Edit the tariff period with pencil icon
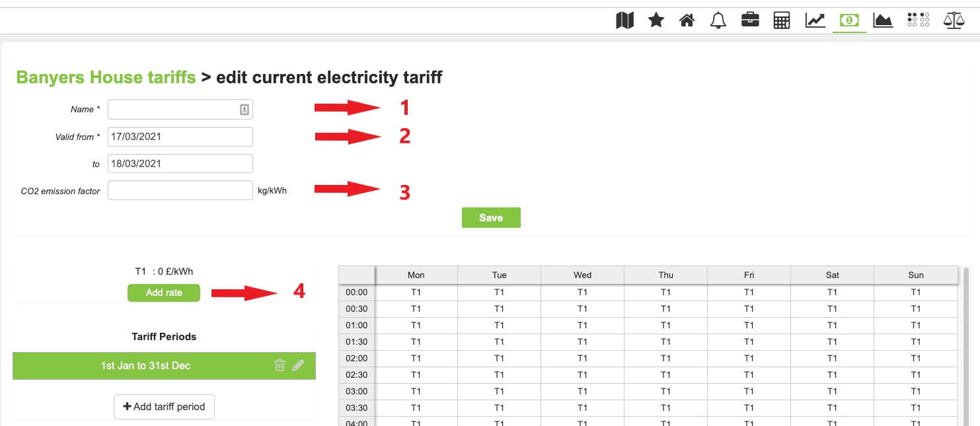This screenshot has height=426, width=980. (299, 365)
